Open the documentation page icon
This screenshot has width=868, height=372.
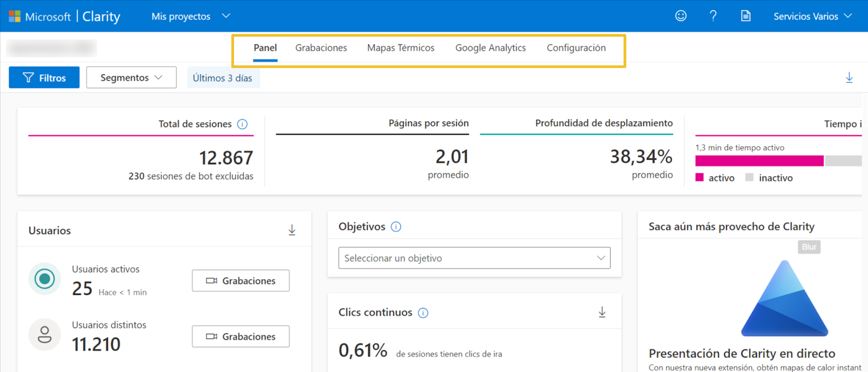coord(746,16)
